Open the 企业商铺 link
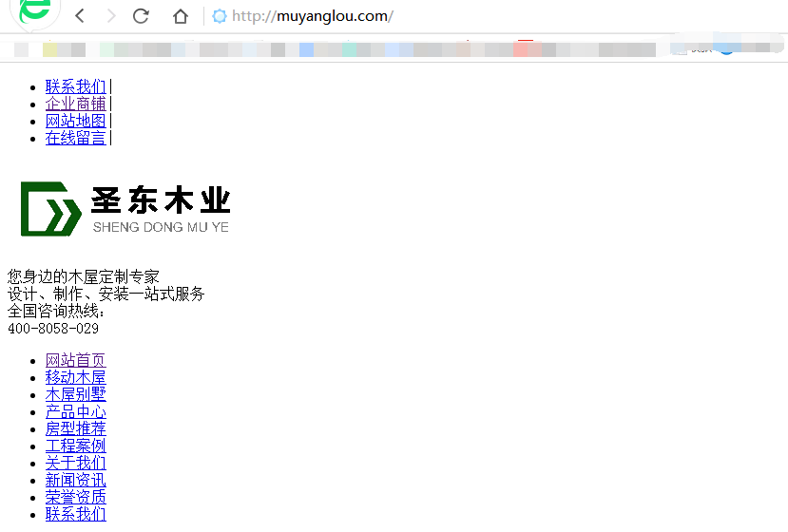Image resolution: width=788 pixels, height=532 pixels. coord(76,104)
